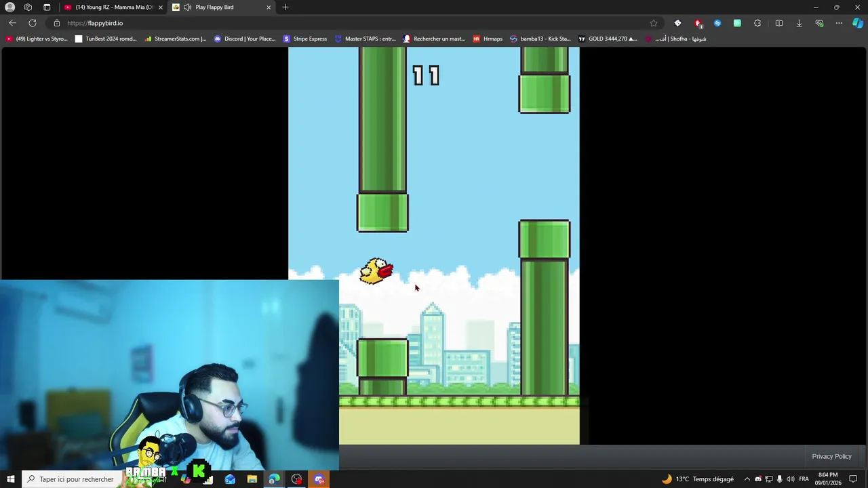Open the microphone tray icon
The width and height of the screenshot is (868, 488).
pos(780,479)
